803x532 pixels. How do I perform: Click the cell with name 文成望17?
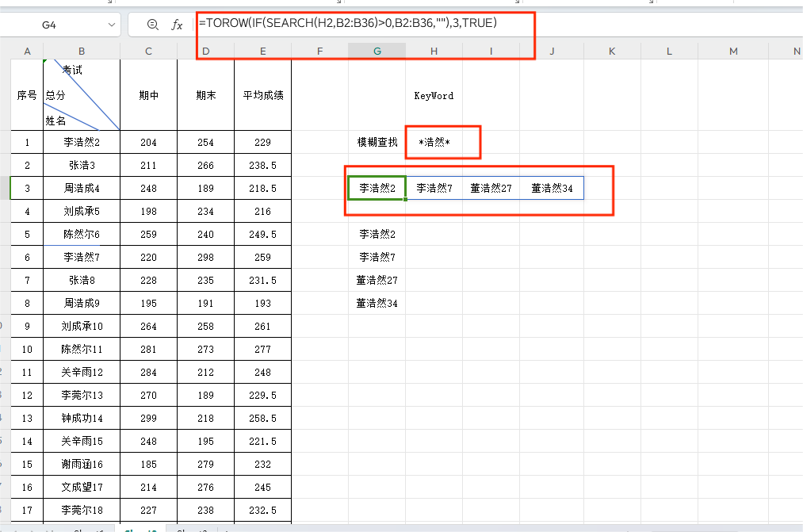point(82,488)
